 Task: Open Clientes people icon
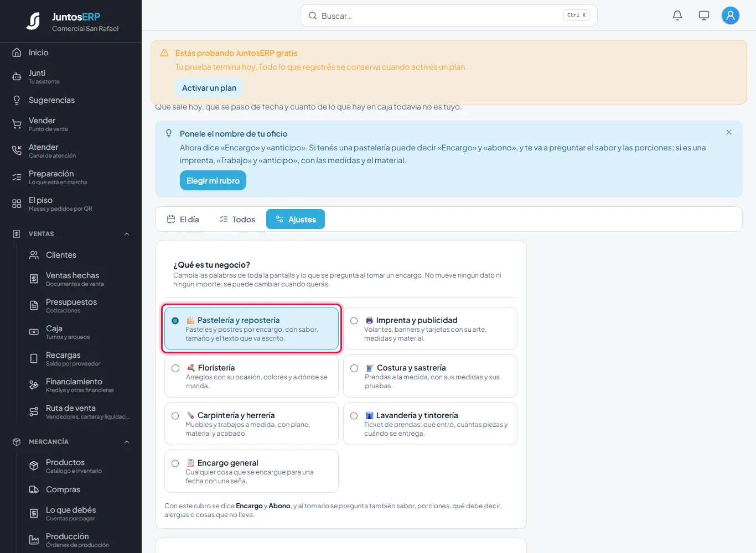click(x=34, y=255)
